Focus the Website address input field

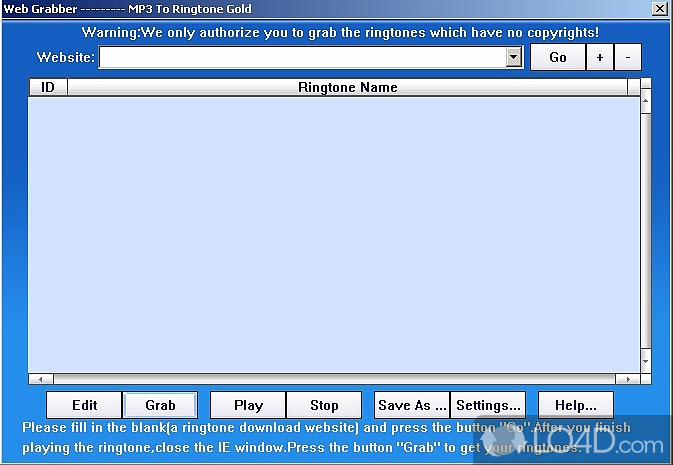(303, 57)
